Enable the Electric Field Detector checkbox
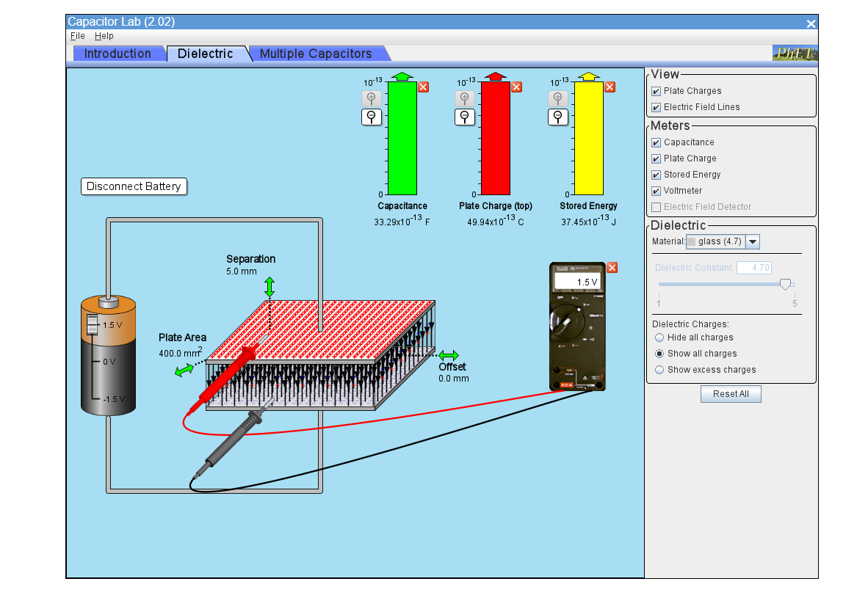Image resolution: width=868 pixels, height=598 pixels. (657, 207)
